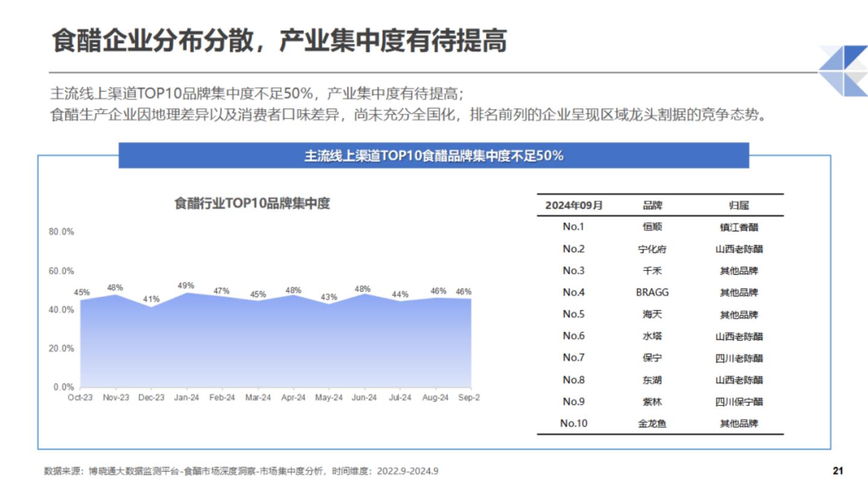868x488 pixels.
Task: Select the No.8 rank cell
Action: tap(574, 380)
